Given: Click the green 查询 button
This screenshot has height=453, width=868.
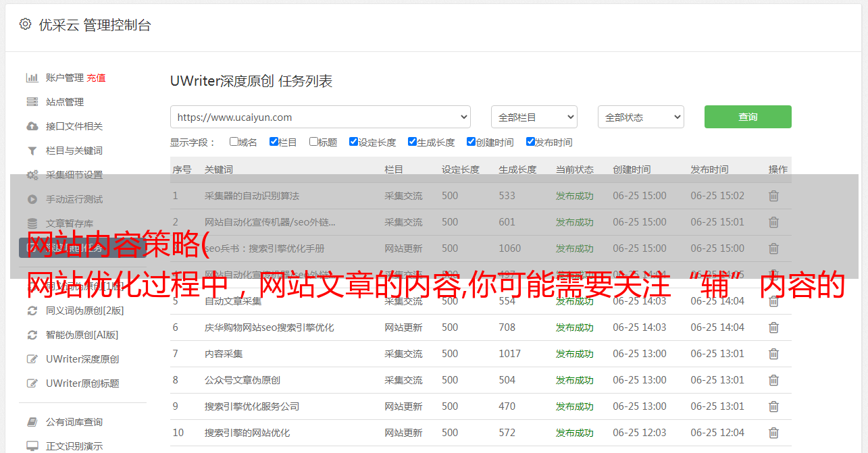Looking at the screenshot, I should coord(748,117).
